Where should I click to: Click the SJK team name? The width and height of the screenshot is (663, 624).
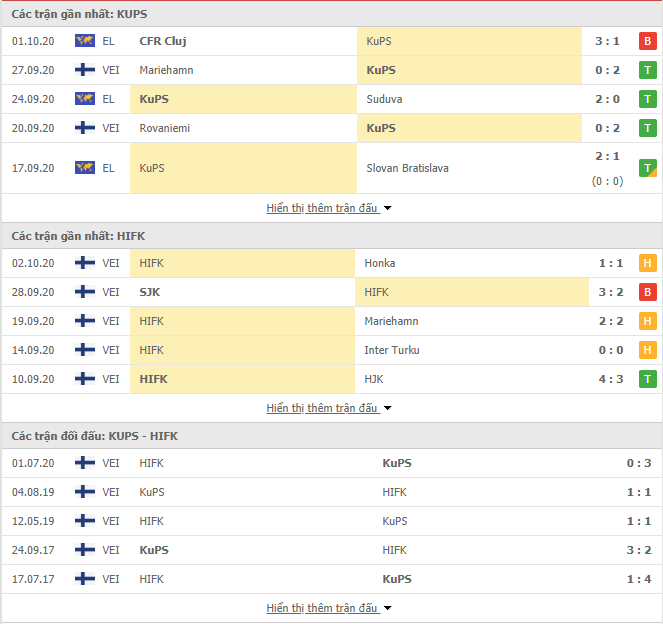(150, 292)
